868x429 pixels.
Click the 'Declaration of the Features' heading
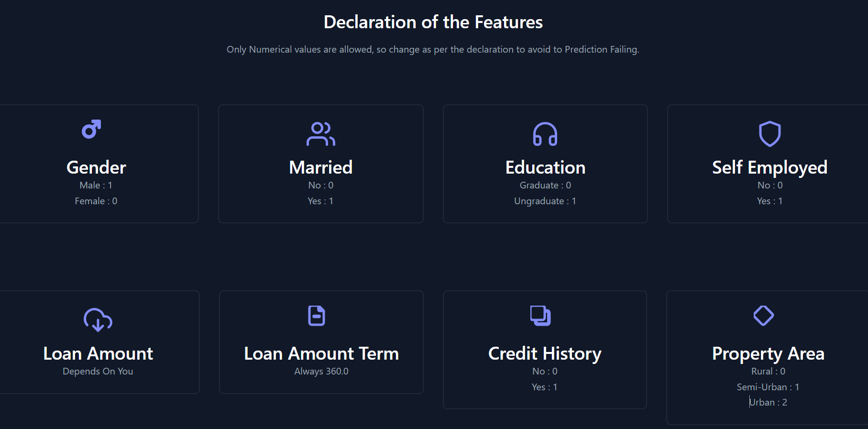433,22
